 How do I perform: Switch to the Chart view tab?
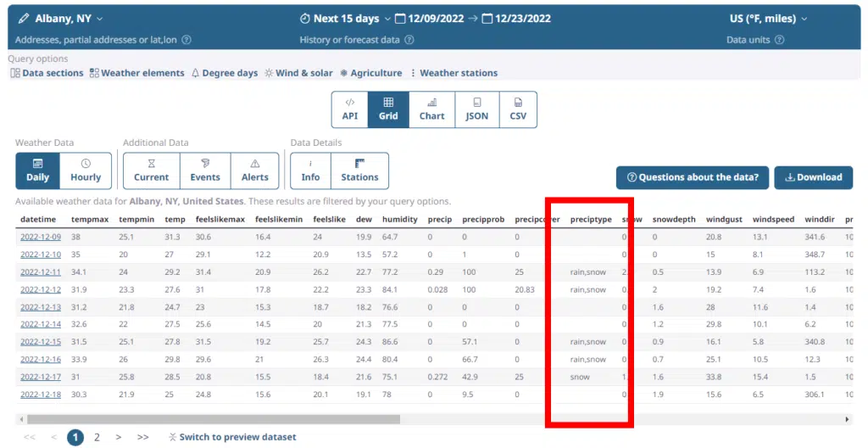pos(431,109)
